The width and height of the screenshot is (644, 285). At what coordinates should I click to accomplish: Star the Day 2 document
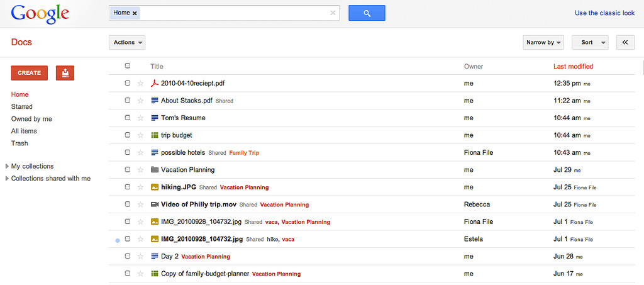140,257
